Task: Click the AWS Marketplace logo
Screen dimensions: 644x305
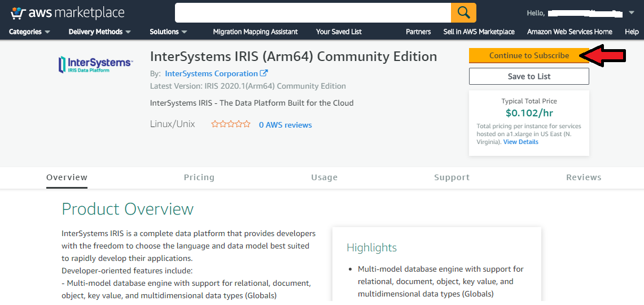Action: (x=67, y=13)
